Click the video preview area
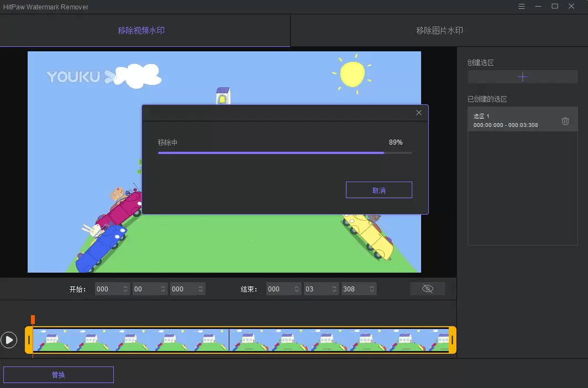588x388 pixels. pos(224,162)
